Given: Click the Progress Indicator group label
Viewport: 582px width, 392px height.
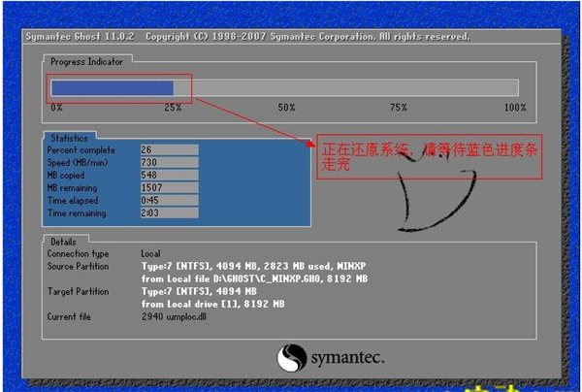Looking at the screenshot, I should pos(86,62).
